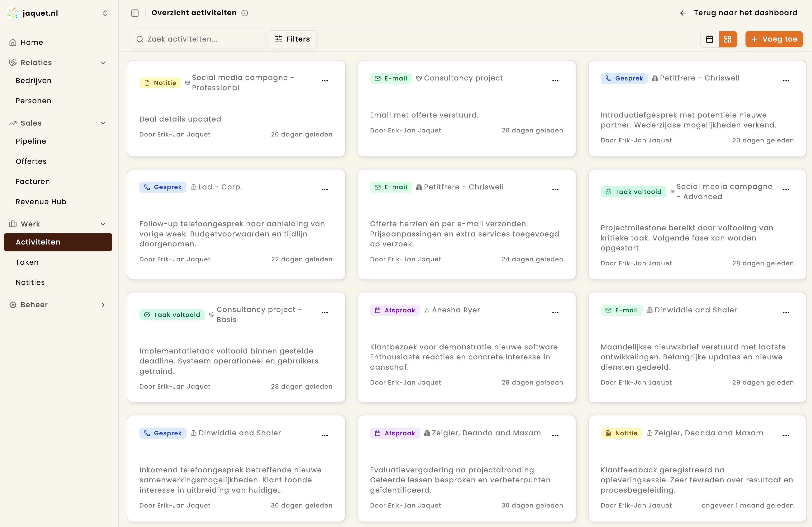
Task: Open three-dot menu on Anesha Ryer card
Action: tap(555, 313)
